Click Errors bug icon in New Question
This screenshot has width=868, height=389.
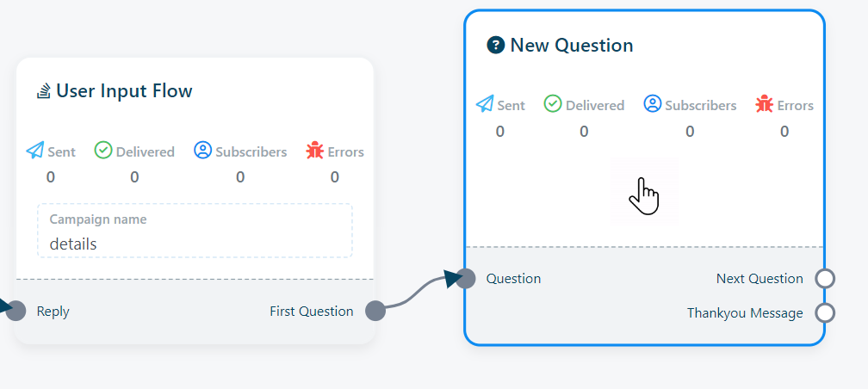(x=764, y=104)
